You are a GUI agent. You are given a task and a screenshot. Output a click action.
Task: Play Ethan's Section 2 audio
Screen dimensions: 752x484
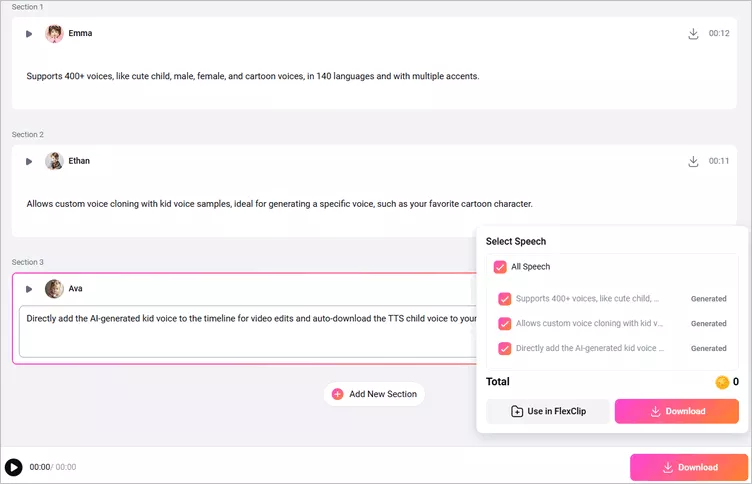coord(29,161)
